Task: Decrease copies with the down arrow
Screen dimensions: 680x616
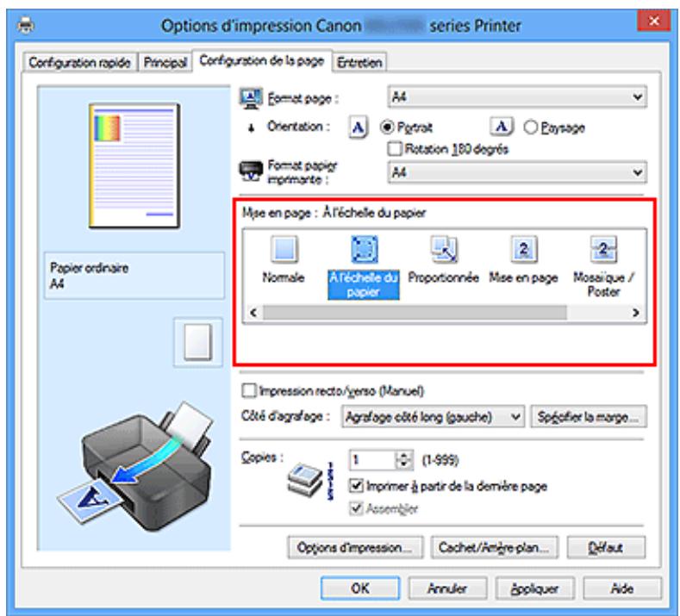Action: coord(403,464)
